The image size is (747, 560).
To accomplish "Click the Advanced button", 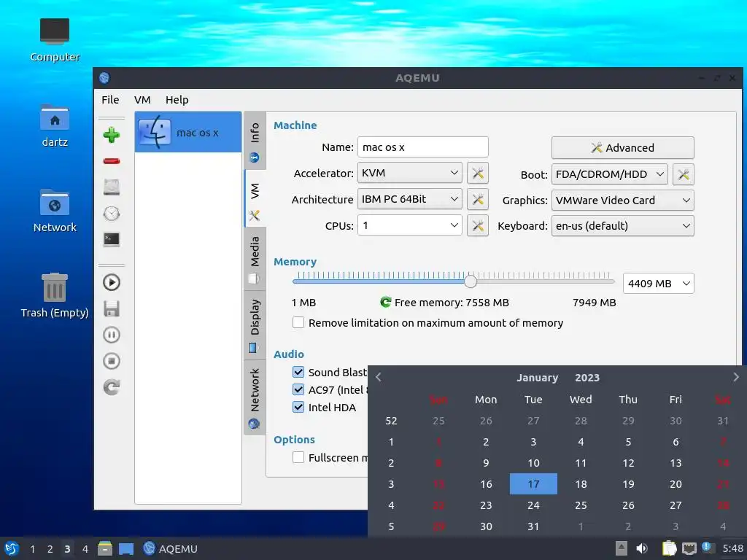I will click(x=623, y=147).
